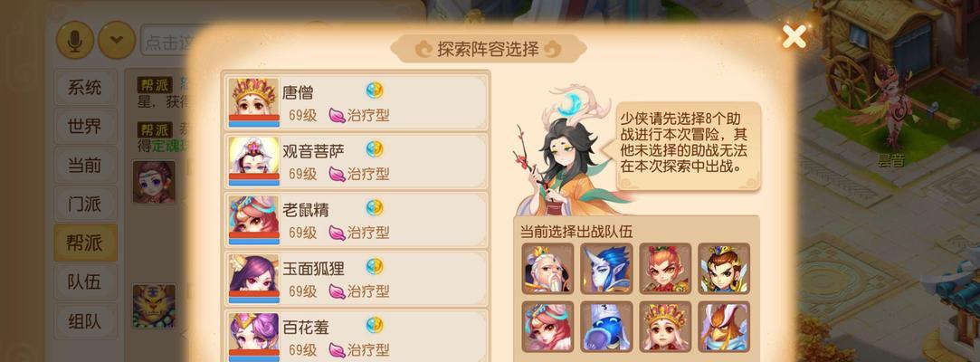980x362 pixels.
Task: Pick 老鼠精 portrait in the list
Action: [x=253, y=220]
